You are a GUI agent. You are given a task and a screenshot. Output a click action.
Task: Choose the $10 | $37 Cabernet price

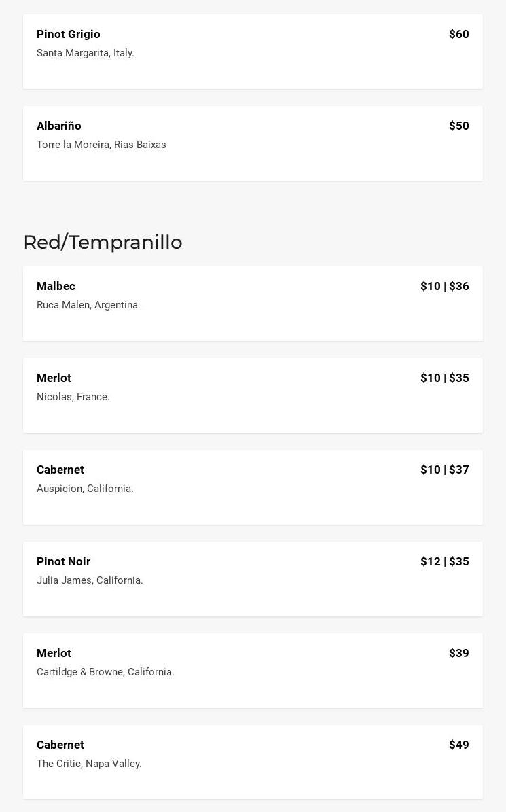444,470
